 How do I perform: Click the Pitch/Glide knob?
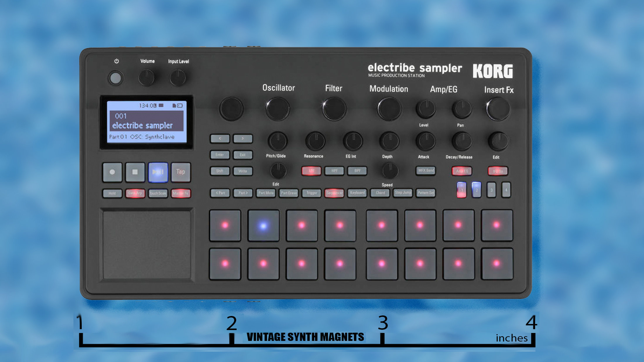[278, 141]
